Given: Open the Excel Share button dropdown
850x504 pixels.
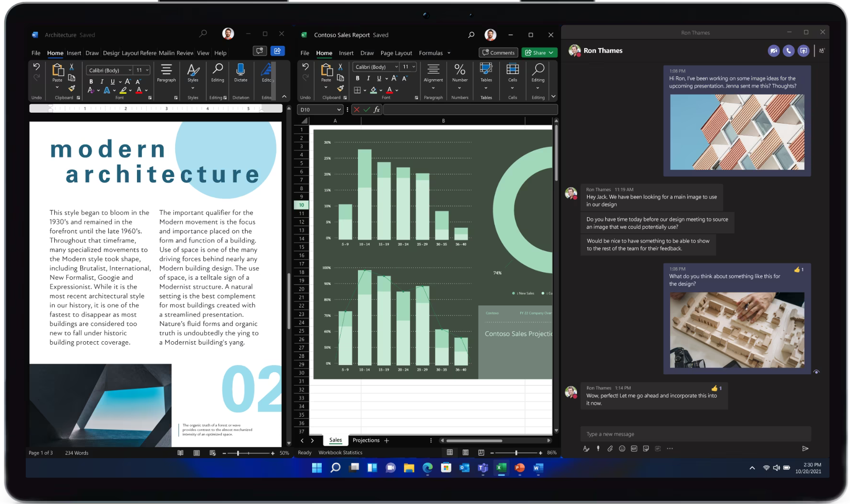Looking at the screenshot, I should coord(551,52).
